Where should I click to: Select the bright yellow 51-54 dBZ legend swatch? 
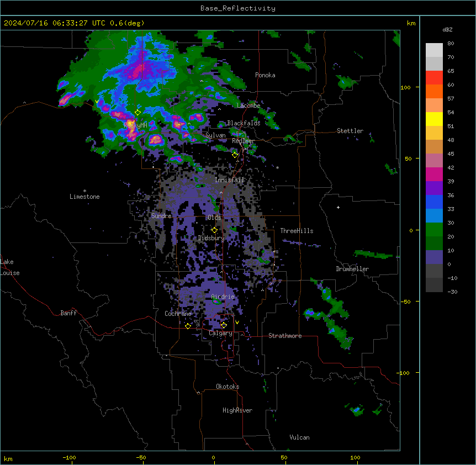[434, 119]
